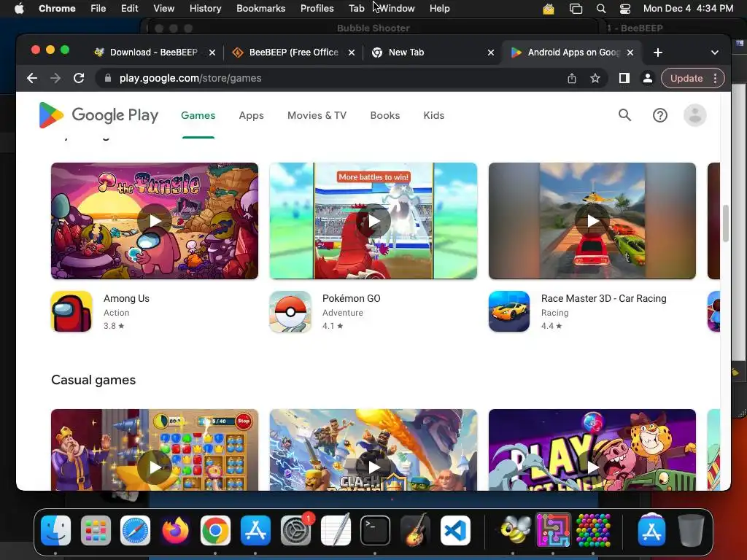This screenshot has width=747, height=560.
Task: Play the Among Us video preview
Action: point(155,221)
